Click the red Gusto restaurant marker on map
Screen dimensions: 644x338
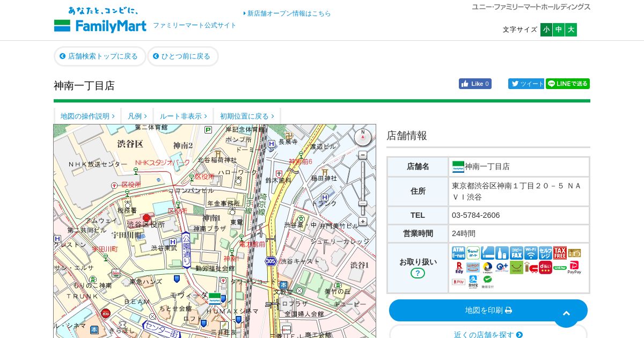(106, 313)
